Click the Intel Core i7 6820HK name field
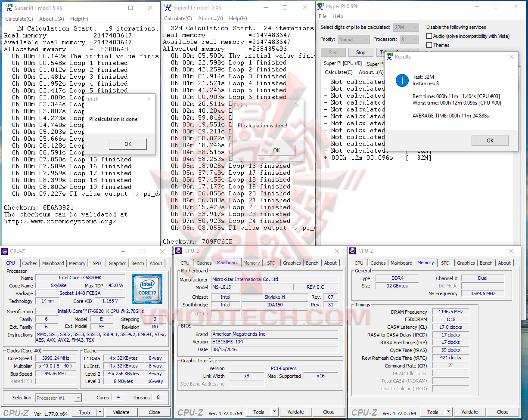The image size is (528, 420). point(80,278)
